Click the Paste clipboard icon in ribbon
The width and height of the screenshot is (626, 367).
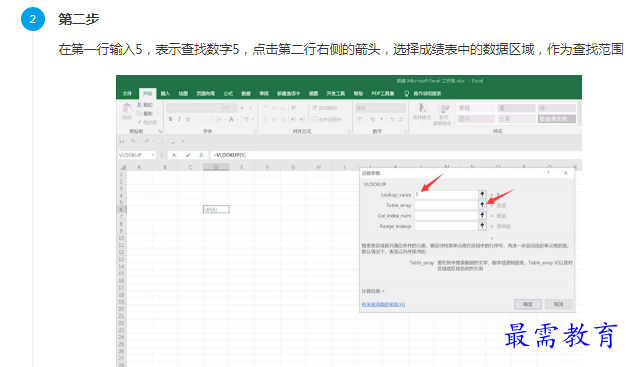(127, 108)
